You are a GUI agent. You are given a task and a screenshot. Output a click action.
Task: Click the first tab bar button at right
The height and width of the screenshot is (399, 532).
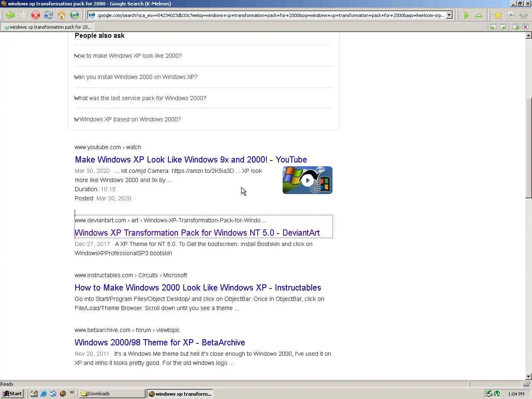click(x=493, y=27)
